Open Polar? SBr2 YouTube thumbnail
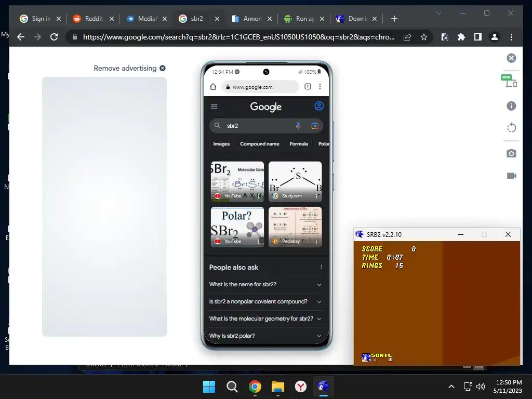 pos(237,227)
